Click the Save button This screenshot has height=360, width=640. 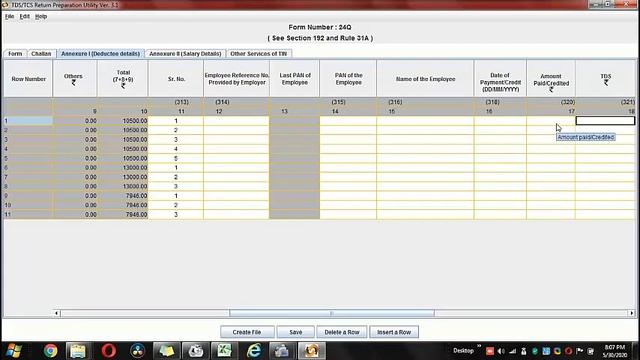pos(296,332)
